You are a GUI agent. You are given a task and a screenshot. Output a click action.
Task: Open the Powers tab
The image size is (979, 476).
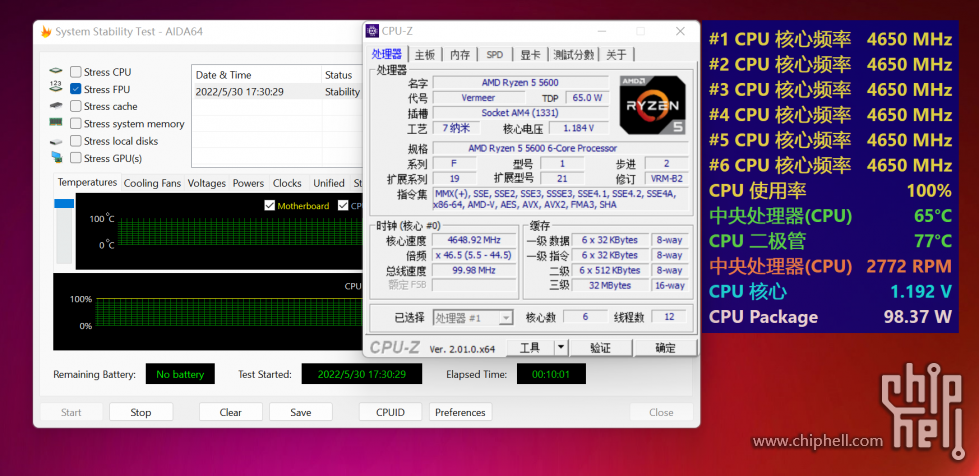pos(248,183)
